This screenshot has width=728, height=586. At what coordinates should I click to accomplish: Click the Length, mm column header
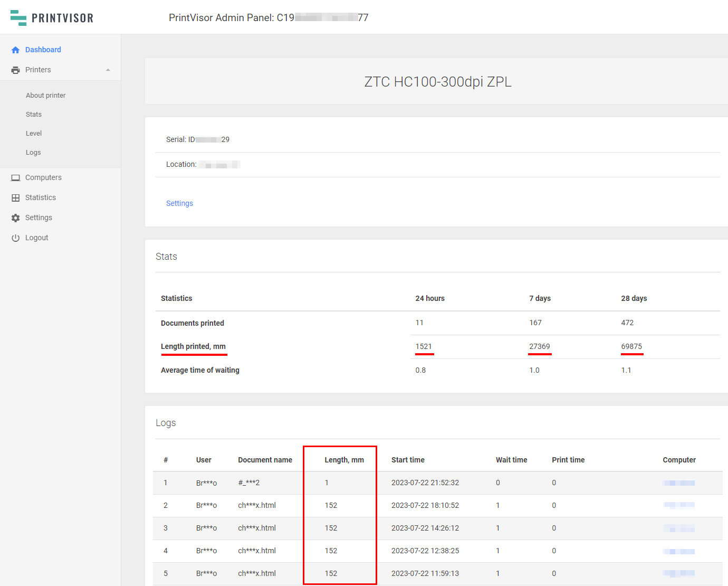344,460
